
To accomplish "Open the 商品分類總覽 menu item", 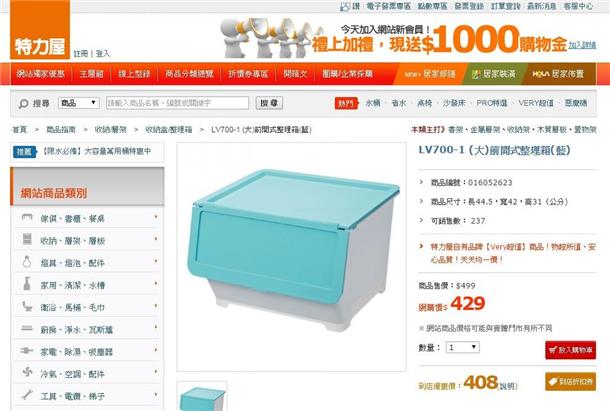I will (189, 73).
